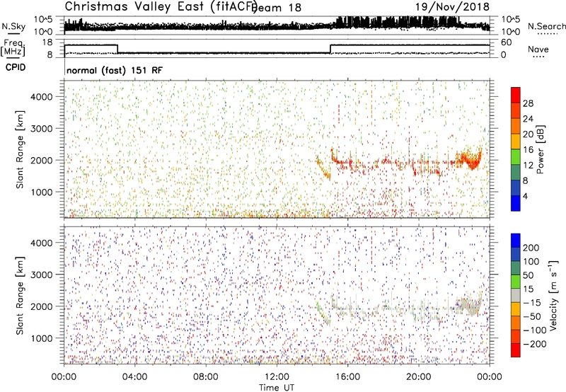
Task: Click the 18 tick on frequency axis
Action: point(47,42)
